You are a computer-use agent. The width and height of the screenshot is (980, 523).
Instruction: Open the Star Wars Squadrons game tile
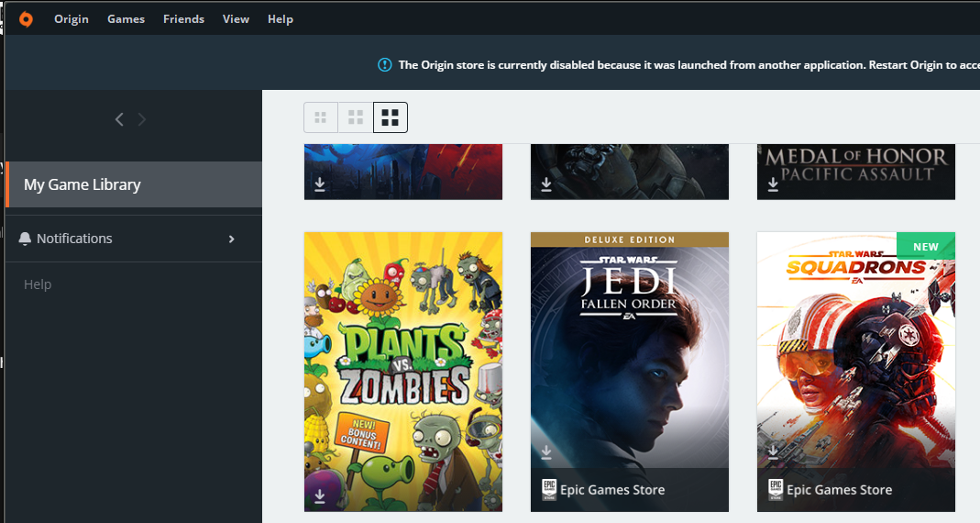pyautogui.click(x=856, y=372)
